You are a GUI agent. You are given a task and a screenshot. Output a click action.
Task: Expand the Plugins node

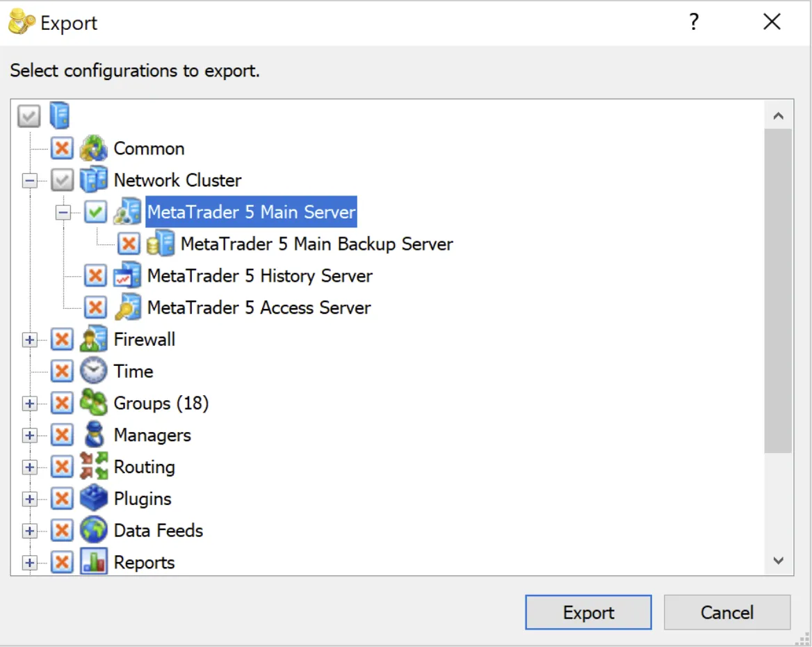coord(29,500)
